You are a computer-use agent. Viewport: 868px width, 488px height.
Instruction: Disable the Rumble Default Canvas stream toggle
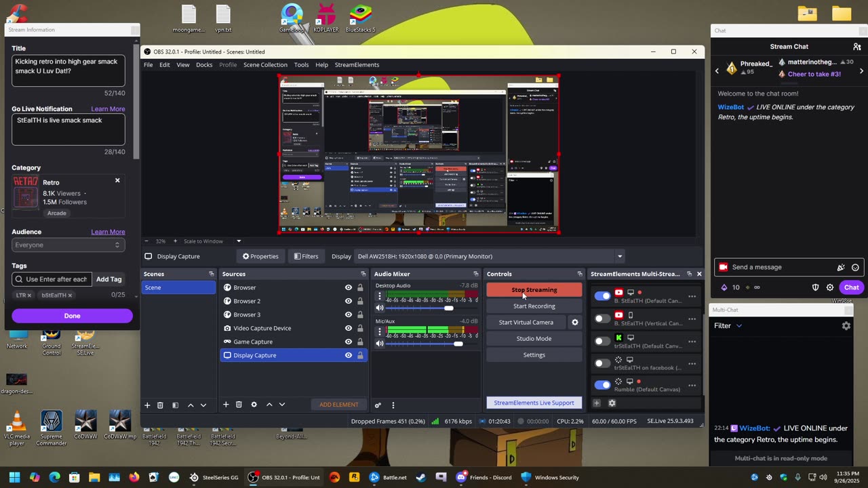(x=602, y=385)
